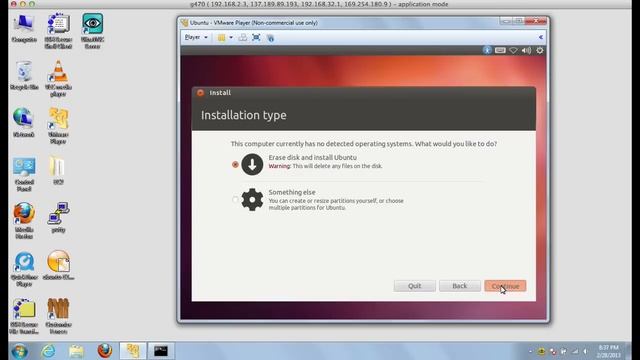This screenshot has height=360, width=640.
Task: Click the Continue button
Action: pyautogui.click(x=505, y=286)
